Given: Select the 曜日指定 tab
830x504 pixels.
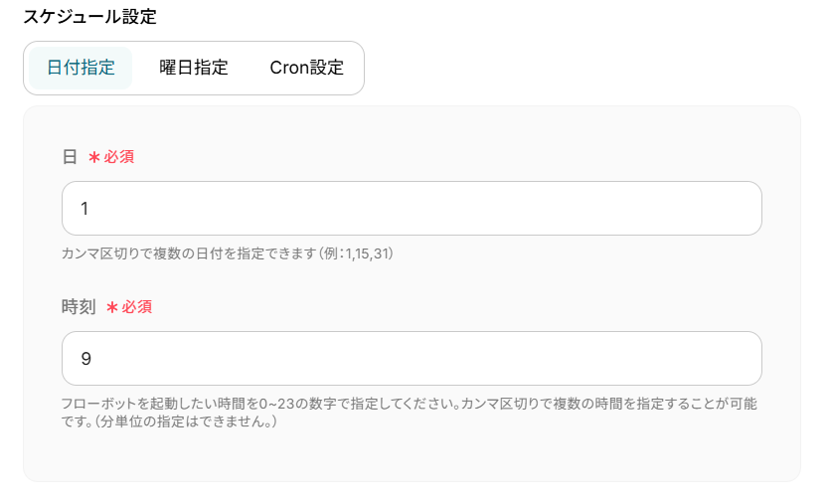Looking at the screenshot, I should pyautogui.click(x=194, y=69).
